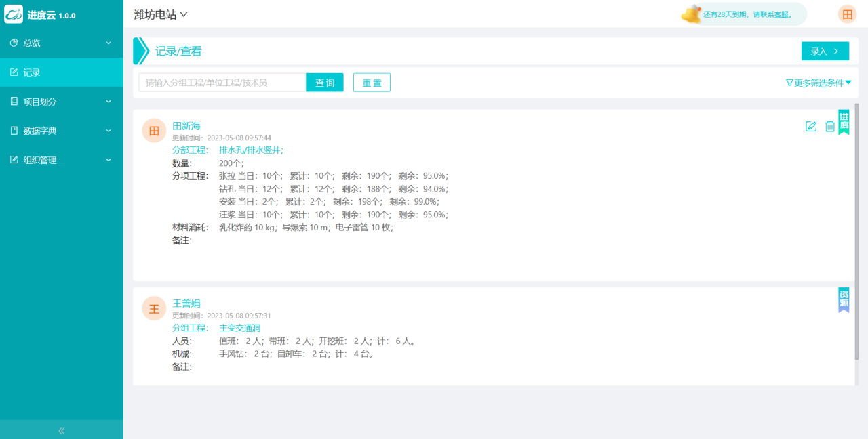868x439 pixels.
Task: Expand the 组织管理 sidebar menu
Action: [x=61, y=160]
